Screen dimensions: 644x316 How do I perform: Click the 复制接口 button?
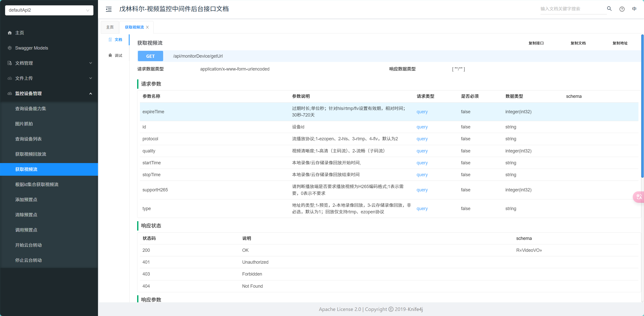click(x=536, y=43)
